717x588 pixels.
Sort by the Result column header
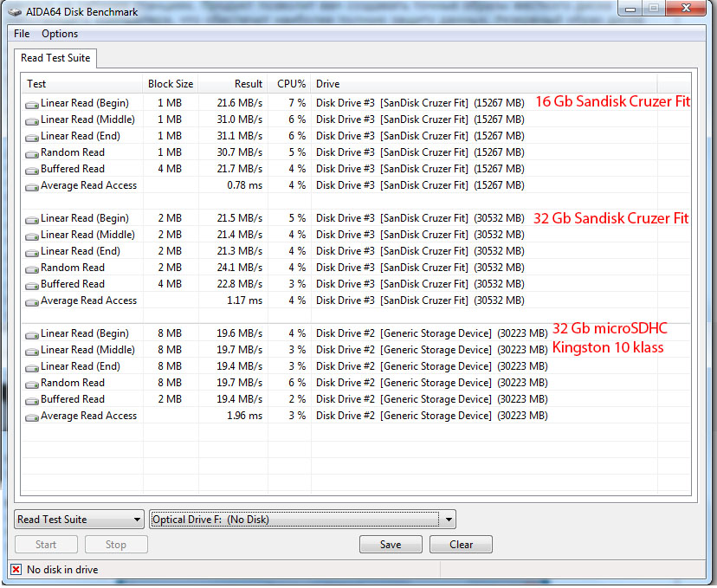tap(249, 84)
